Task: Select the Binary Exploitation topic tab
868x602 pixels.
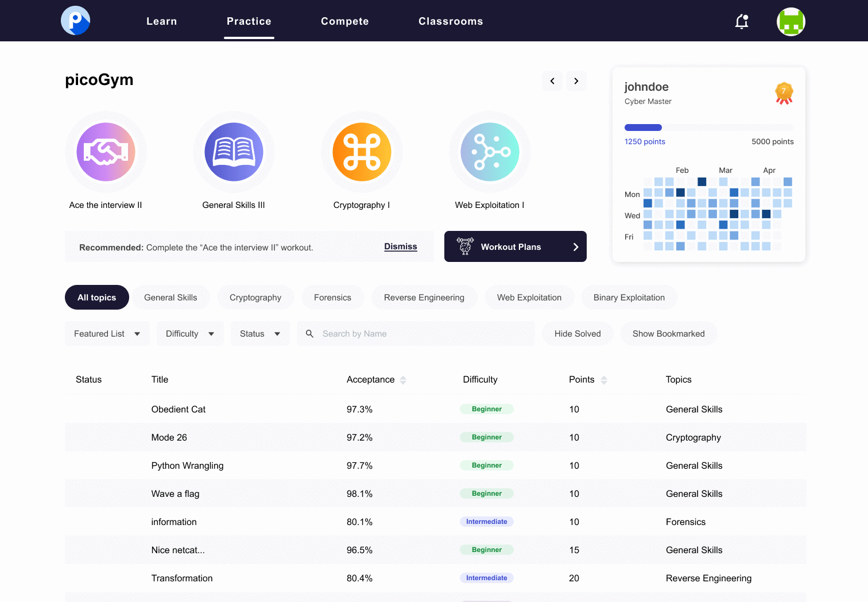Action: tap(629, 298)
